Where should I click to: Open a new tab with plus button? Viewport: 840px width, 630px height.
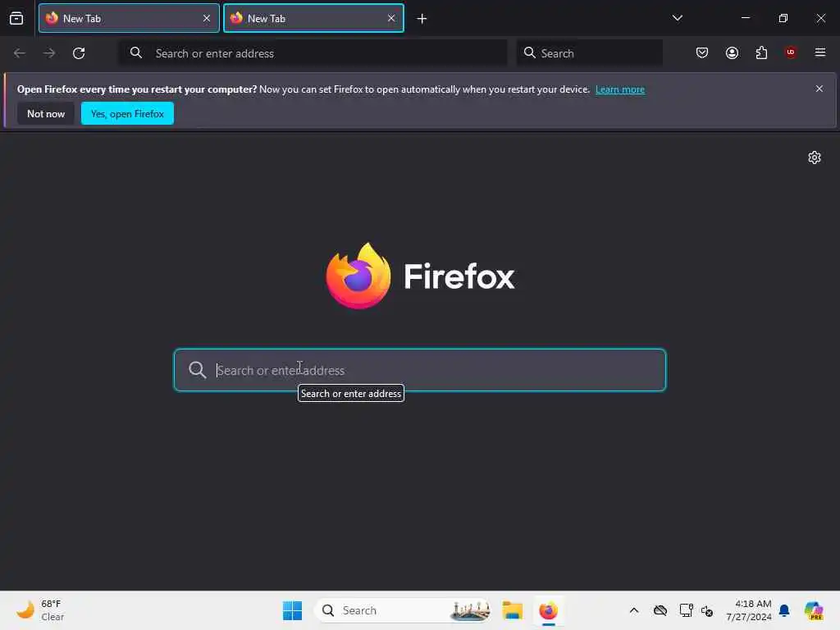(422, 19)
